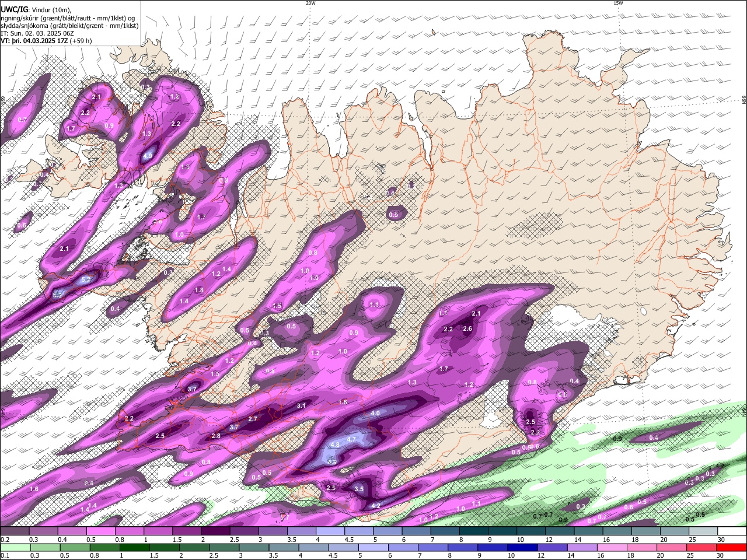Click the '0.2' label in the top legend row
The image size is (747, 560).
[x=5, y=540]
